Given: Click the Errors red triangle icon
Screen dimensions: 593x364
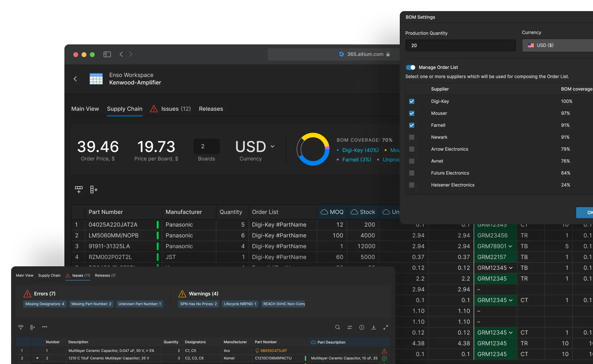Looking at the screenshot, I should [x=27, y=294].
